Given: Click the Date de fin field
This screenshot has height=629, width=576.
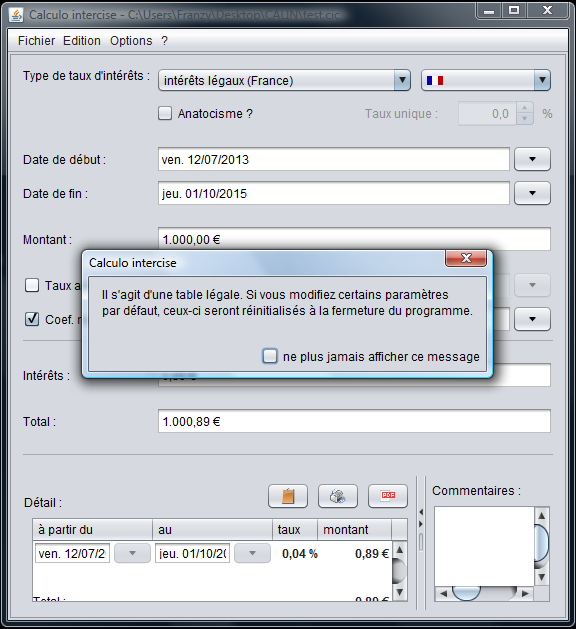Looking at the screenshot, I should coord(334,193).
